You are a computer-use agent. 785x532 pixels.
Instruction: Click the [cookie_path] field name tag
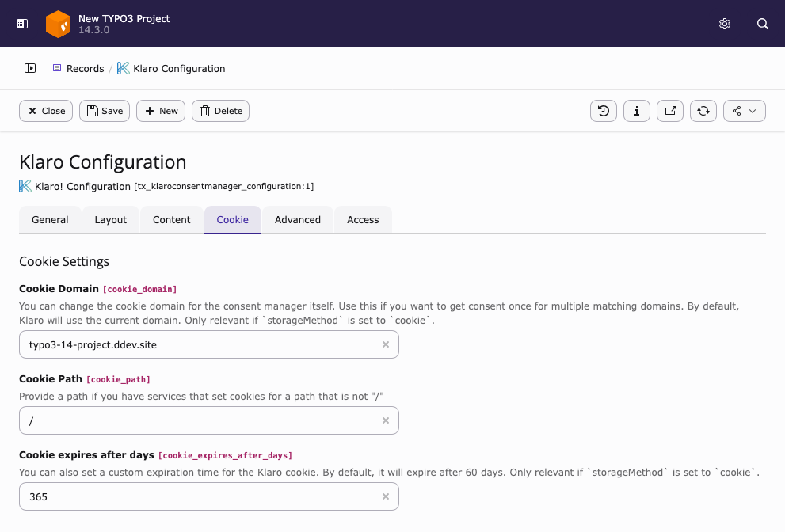[x=118, y=379]
